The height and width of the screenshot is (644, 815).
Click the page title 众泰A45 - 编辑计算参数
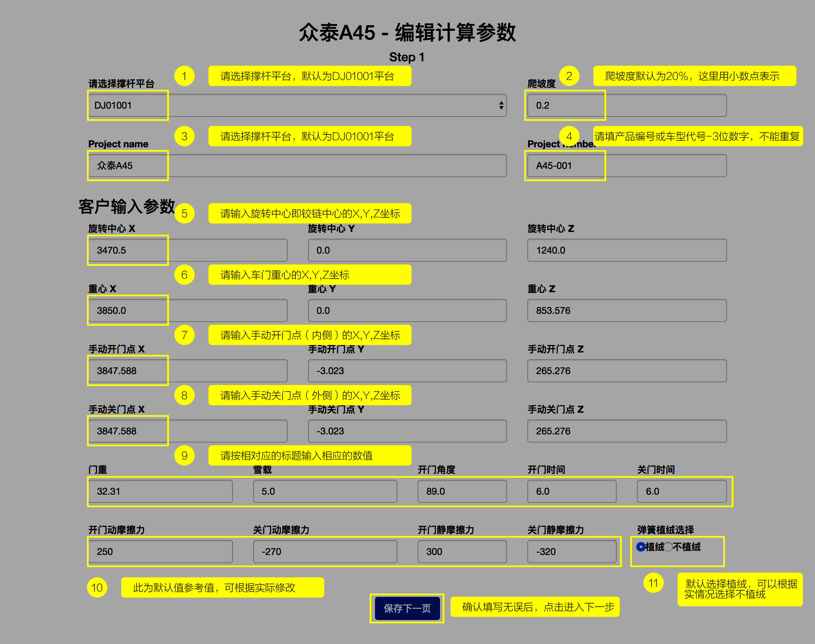click(407, 33)
